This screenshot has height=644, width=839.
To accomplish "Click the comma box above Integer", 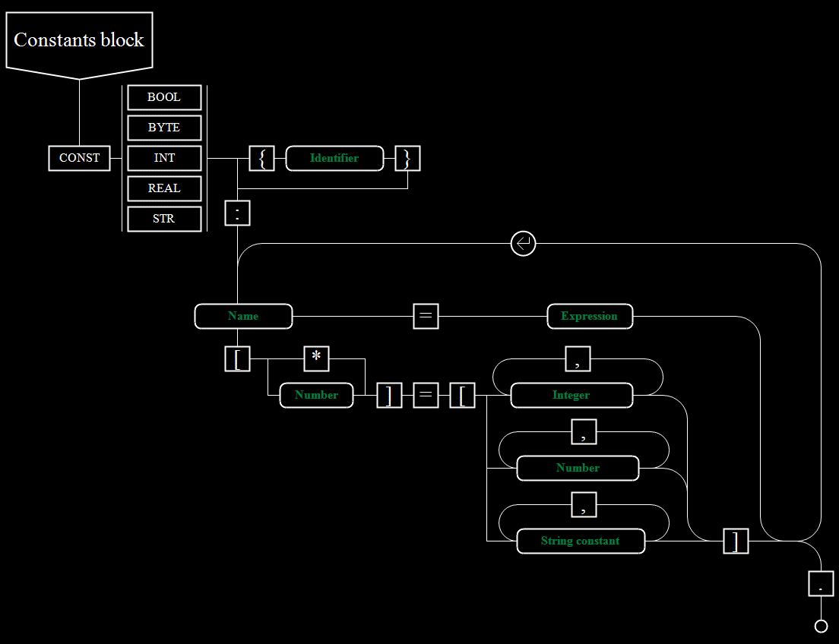I will (x=578, y=358).
